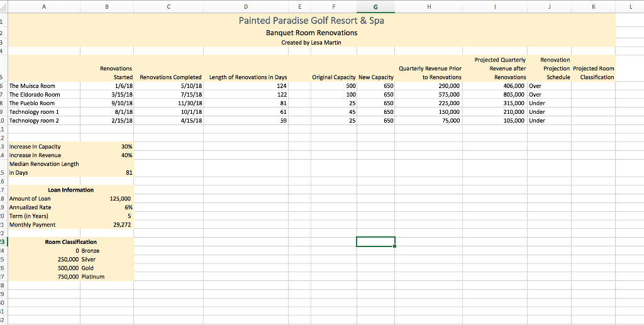The height and width of the screenshot is (325, 644).
Task: Select projected revenue 105,000 cell
Action: 495,120
